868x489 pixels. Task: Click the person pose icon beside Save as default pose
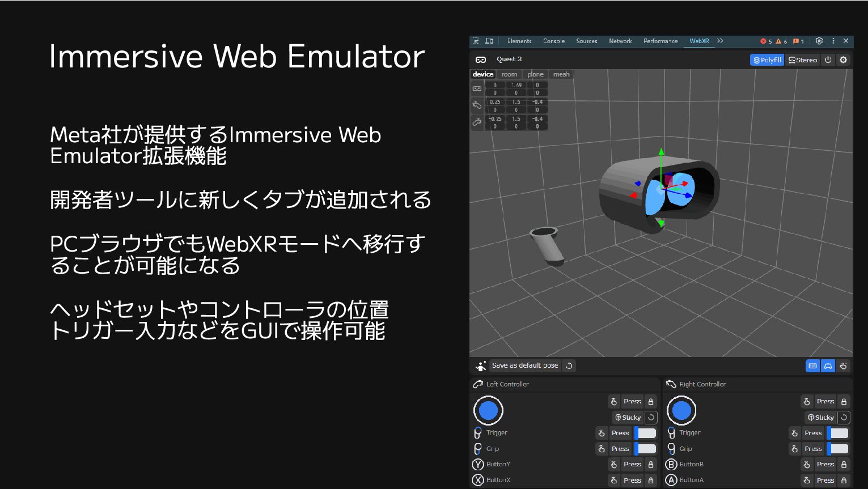click(481, 366)
